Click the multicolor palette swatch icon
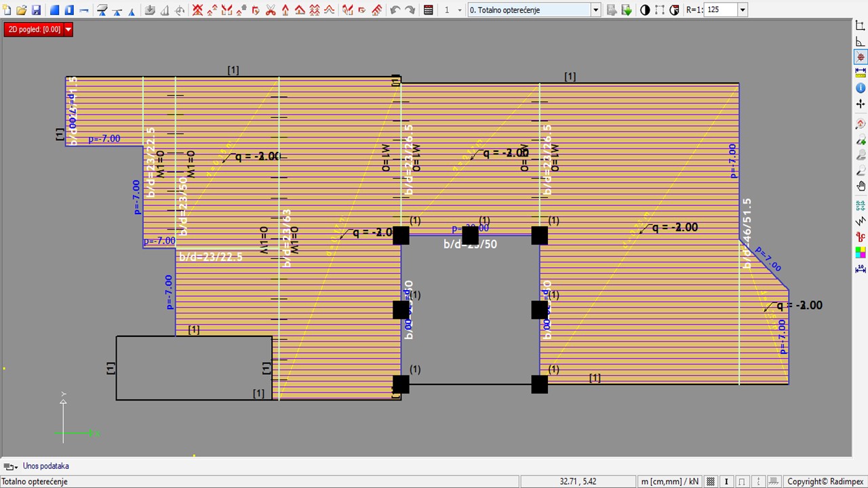The height and width of the screenshot is (488, 868). (x=861, y=253)
